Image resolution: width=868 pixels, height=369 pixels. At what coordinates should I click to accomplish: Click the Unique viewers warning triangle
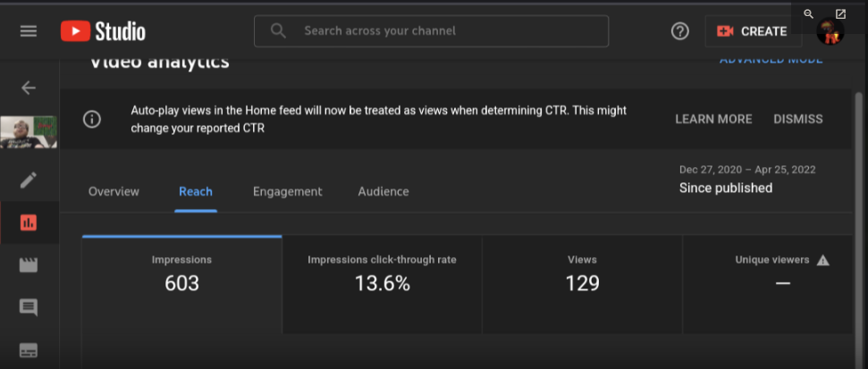tap(822, 260)
